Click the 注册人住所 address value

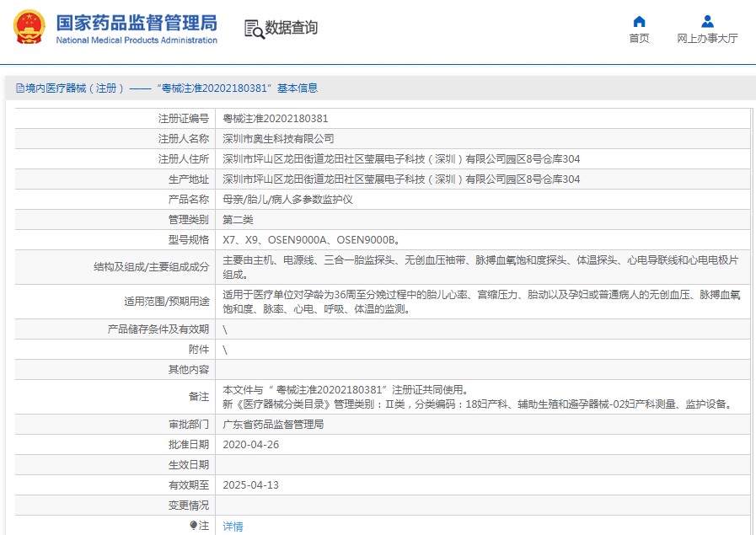point(401,159)
